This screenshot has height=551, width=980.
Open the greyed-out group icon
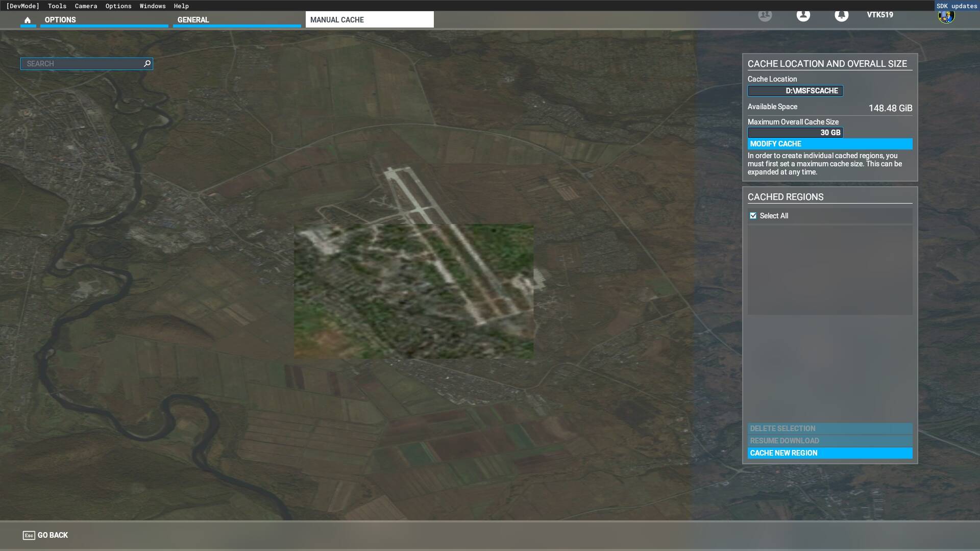point(765,15)
